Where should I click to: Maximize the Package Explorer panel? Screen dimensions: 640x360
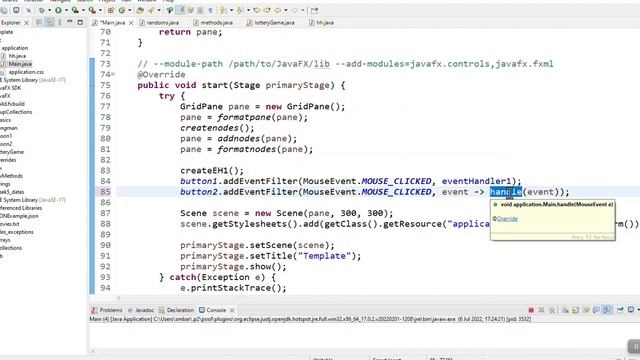pyautogui.click(x=80, y=22)
